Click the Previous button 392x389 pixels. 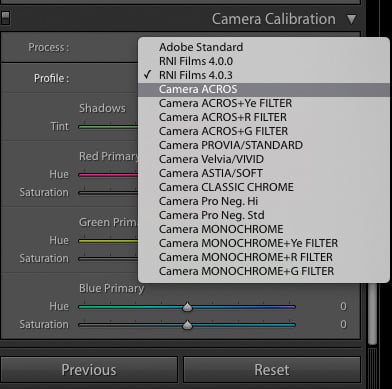pyautogui.click(x=89, y=370)
